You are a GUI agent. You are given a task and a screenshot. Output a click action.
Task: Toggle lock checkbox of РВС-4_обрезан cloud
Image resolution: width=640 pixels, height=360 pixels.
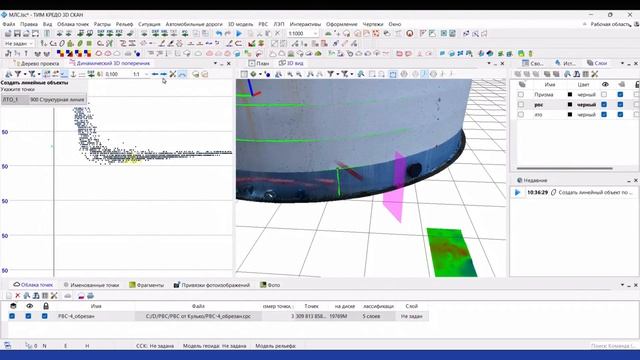point(44,316)
